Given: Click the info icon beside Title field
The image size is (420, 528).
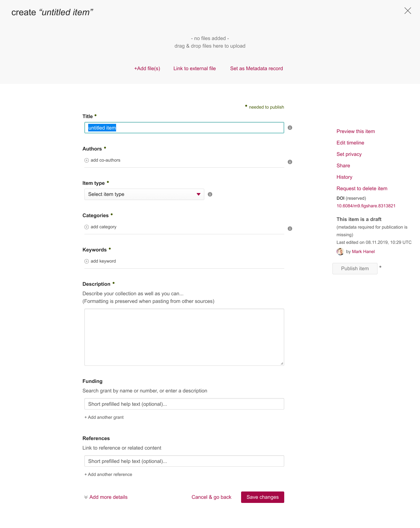Looking at the screenshot, I should point(290,128).
